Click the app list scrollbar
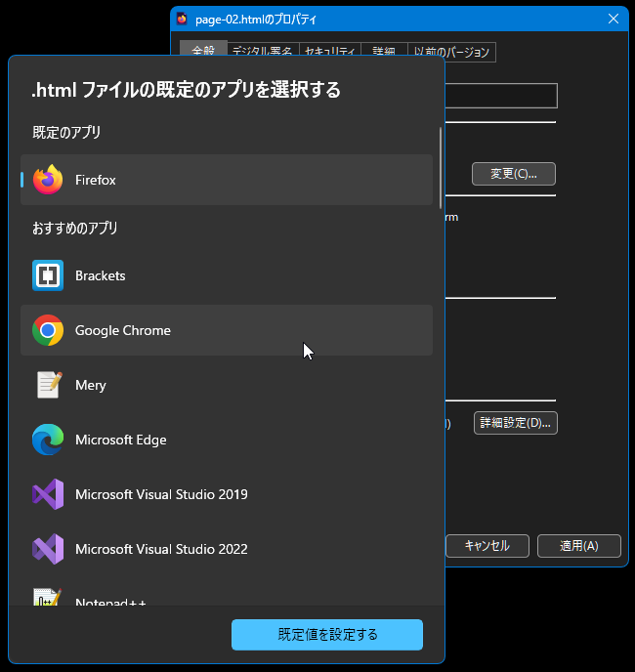635x672 pixels. [x=441, y=168]
